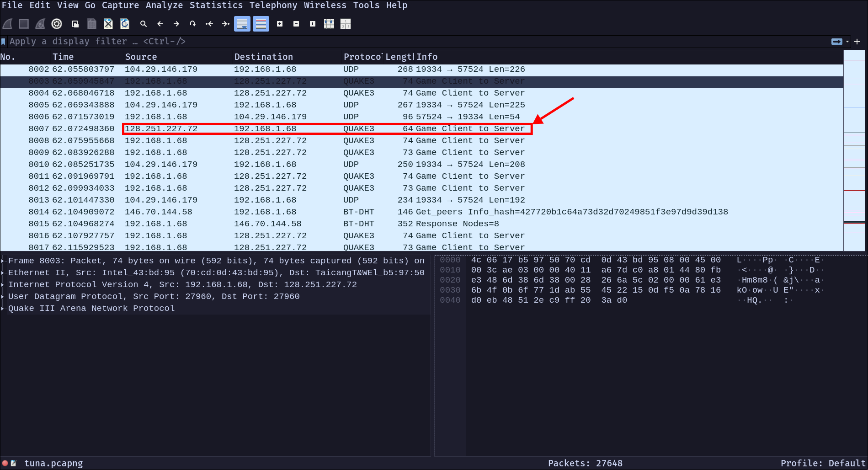Jump to the first packet icon
The image size is (868, 470).
click(x=209, y=24)
